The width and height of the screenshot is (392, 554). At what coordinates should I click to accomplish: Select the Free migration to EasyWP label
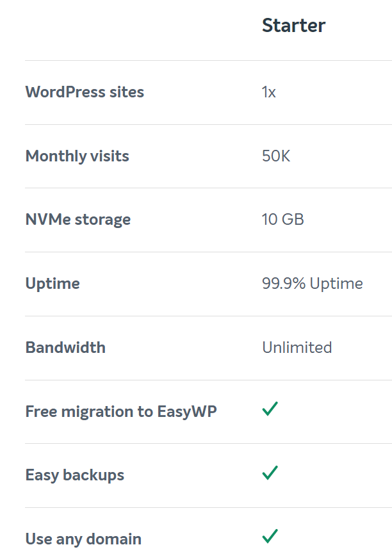click(x=121, y=412)
